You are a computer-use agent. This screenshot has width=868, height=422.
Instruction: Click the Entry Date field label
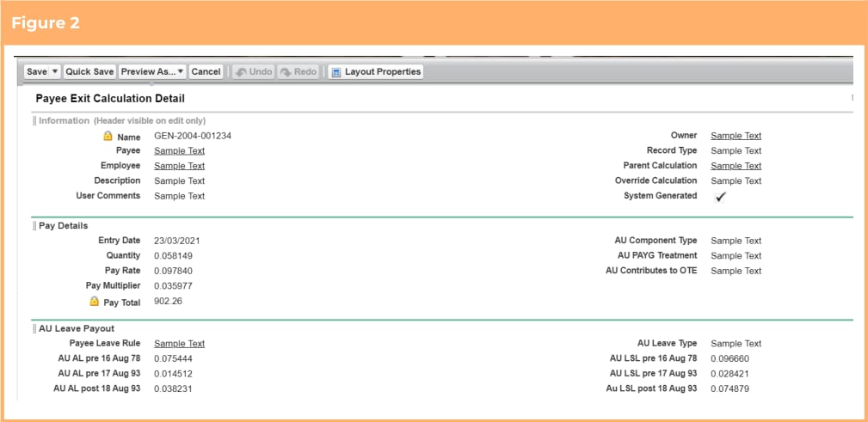[119, 240]
